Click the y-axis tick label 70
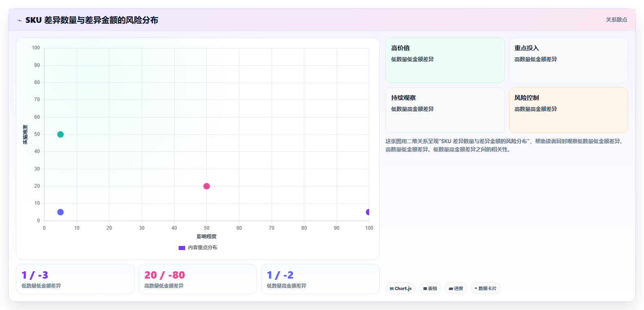Viewport: 644px width, 310px height. click(37, 100)
